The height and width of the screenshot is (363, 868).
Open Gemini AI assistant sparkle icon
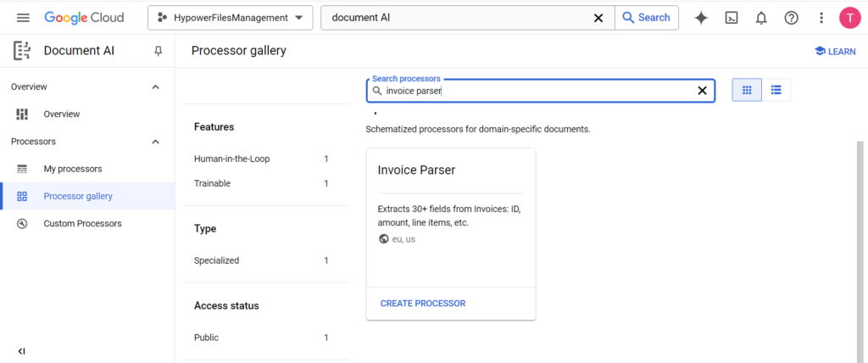(x=701, y=18)
